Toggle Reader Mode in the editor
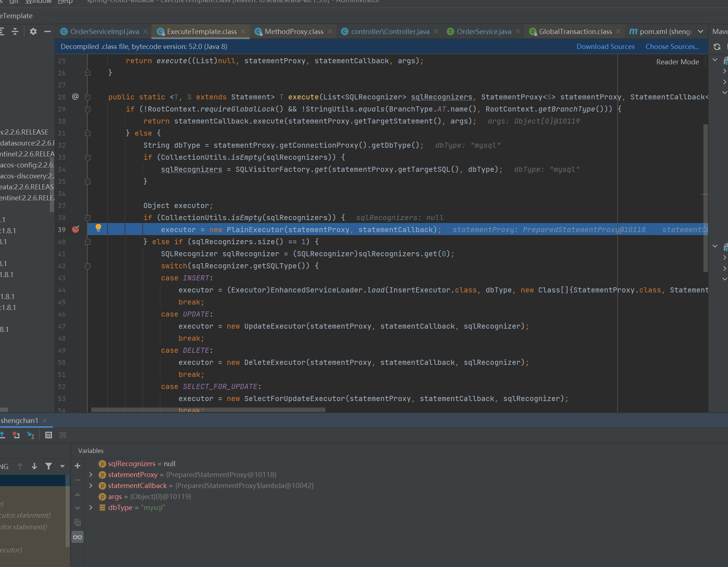The image size is (728, 567). point(678,62)
